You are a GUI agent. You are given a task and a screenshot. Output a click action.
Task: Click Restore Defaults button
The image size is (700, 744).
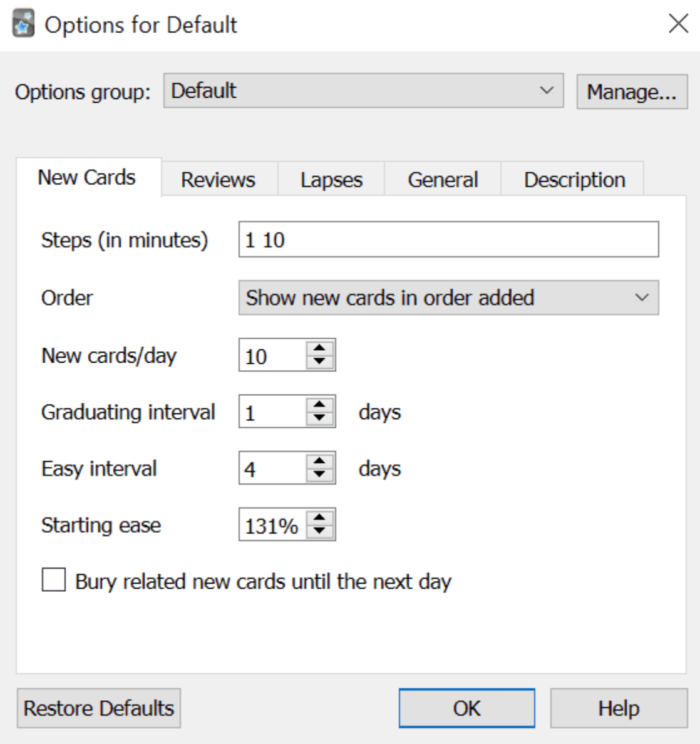coord(99,708)
